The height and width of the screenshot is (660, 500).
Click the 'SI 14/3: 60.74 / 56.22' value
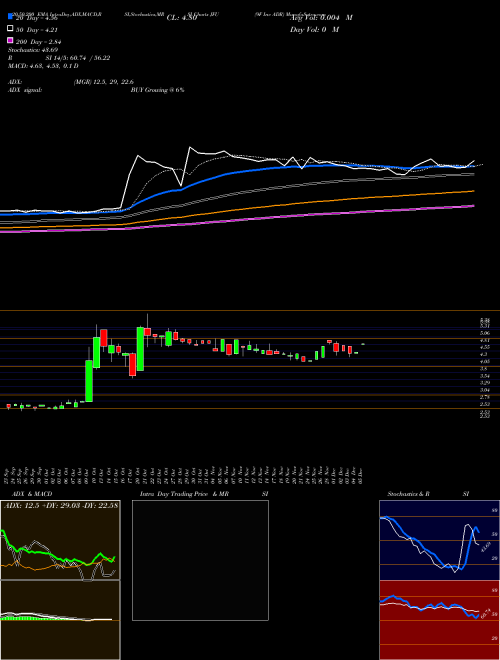pyautogui.click(x=78, y=58)
